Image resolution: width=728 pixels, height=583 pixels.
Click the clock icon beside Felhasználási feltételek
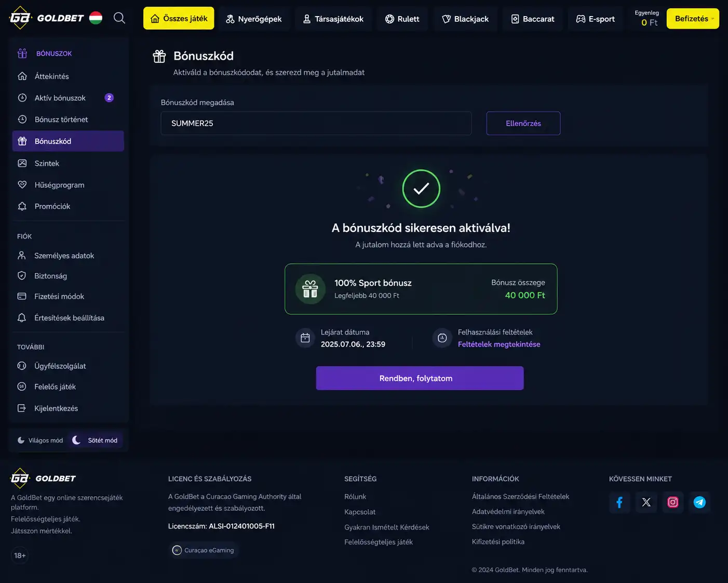point(442,338)
